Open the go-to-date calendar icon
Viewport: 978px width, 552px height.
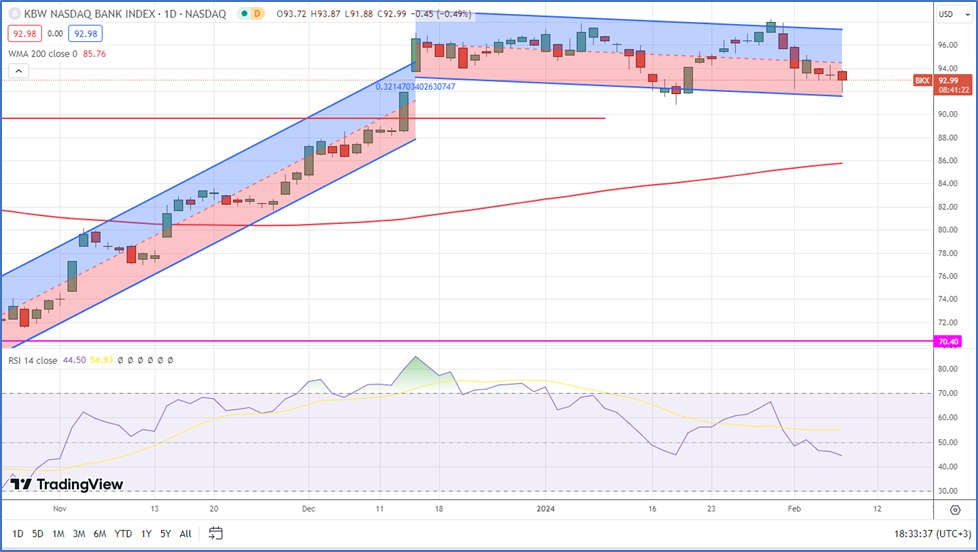tap(215, 533)
